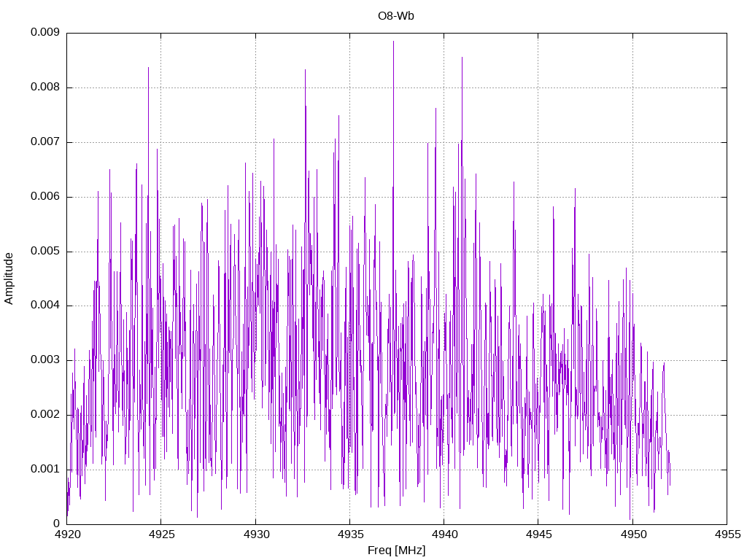Click x-axis tick label 4925

(x=161, y=534)
